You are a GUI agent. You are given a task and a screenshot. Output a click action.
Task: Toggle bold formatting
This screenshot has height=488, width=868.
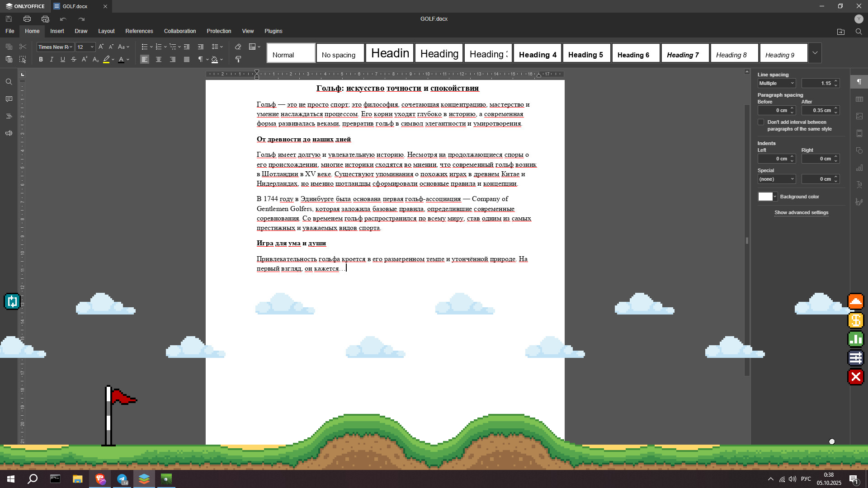click(41, 60)
